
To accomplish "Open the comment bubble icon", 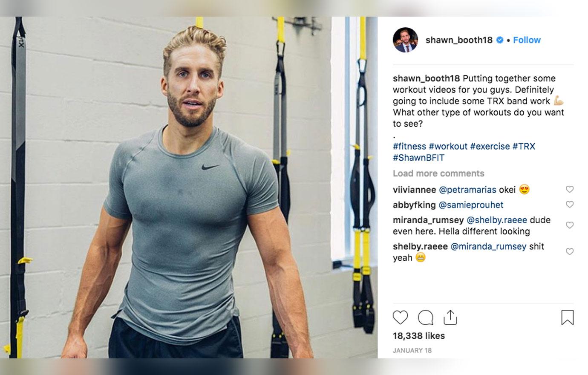I will [x=425, y=317].
